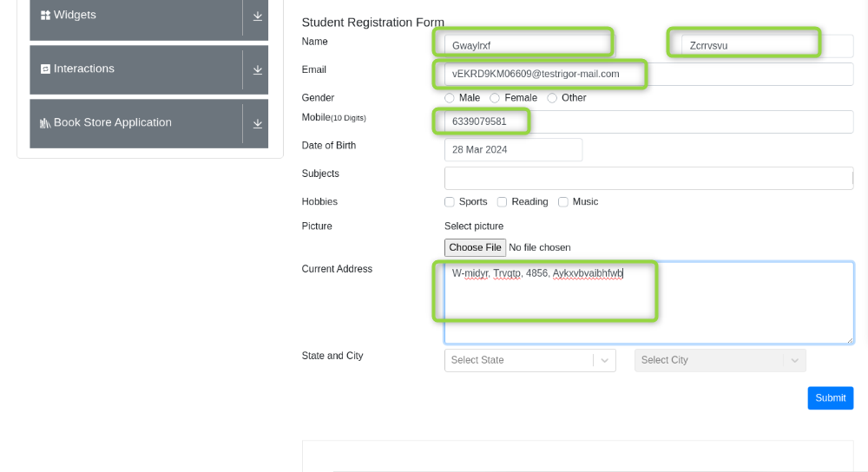This screenshot has width=868, height=472.
Task: Check the Music hobby checkbox
Action: click(563, 202)
